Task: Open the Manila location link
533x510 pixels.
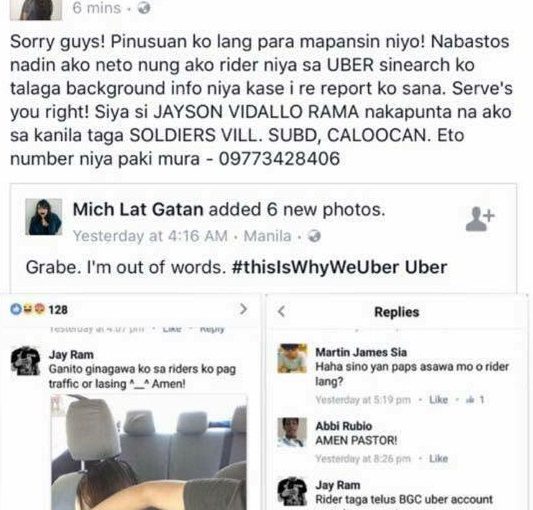Action: coord(268,236)
